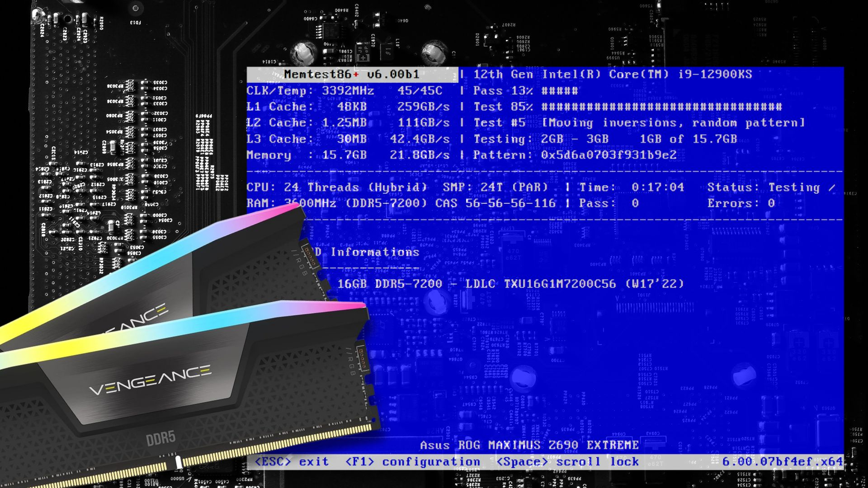Click the Time 0:17:04 readout
This screenshot has width=868, height=488.
(657, 188)
